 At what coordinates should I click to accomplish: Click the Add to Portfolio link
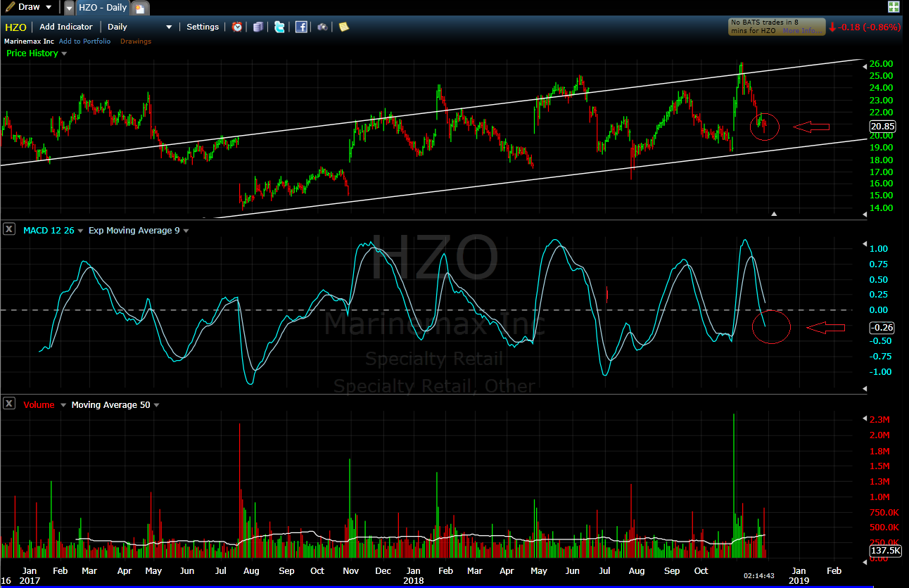pyautogui.click(x=84, y=41)
